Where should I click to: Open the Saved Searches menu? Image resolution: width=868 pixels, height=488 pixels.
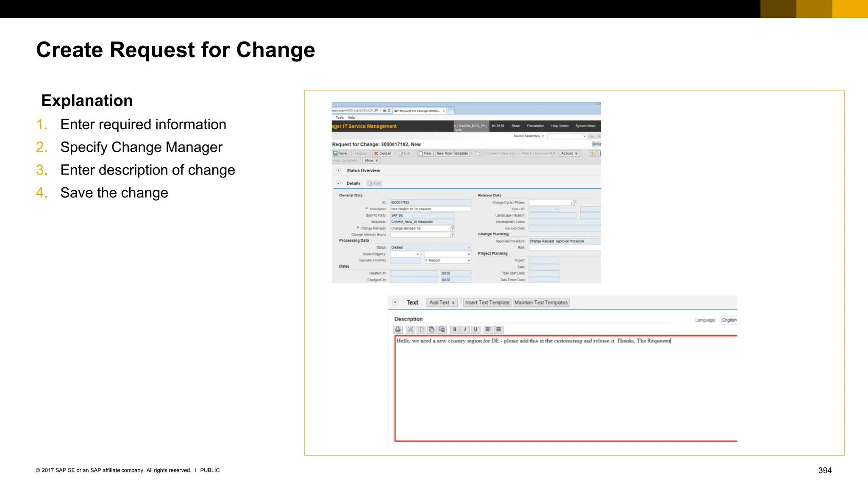529,136
